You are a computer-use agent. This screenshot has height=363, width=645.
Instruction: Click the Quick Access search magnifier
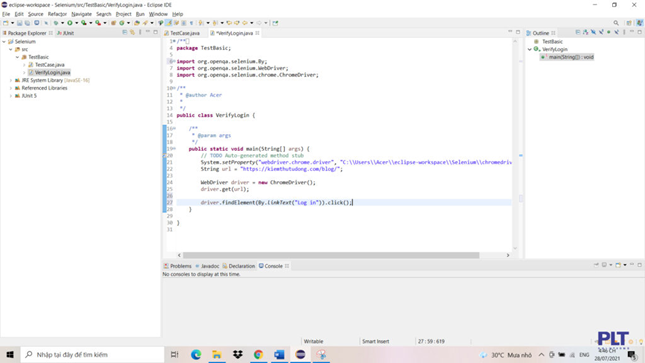tap(616, 23)
